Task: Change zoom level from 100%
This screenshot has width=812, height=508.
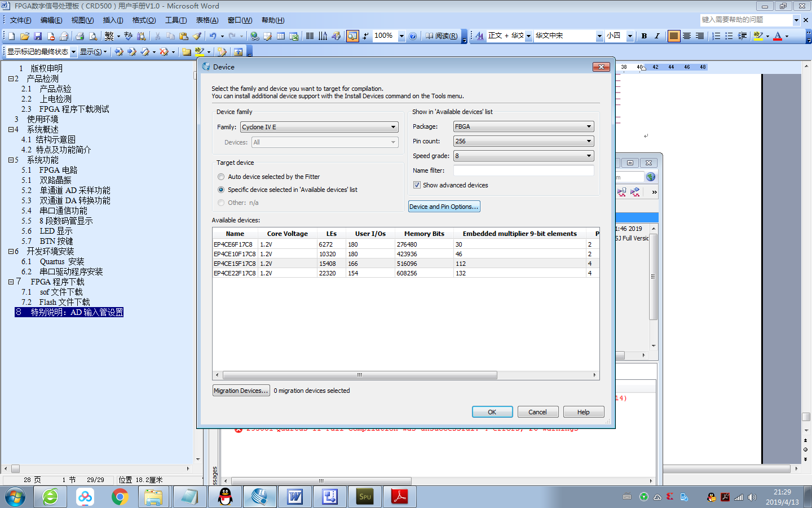Action: [x=402, y=36]
